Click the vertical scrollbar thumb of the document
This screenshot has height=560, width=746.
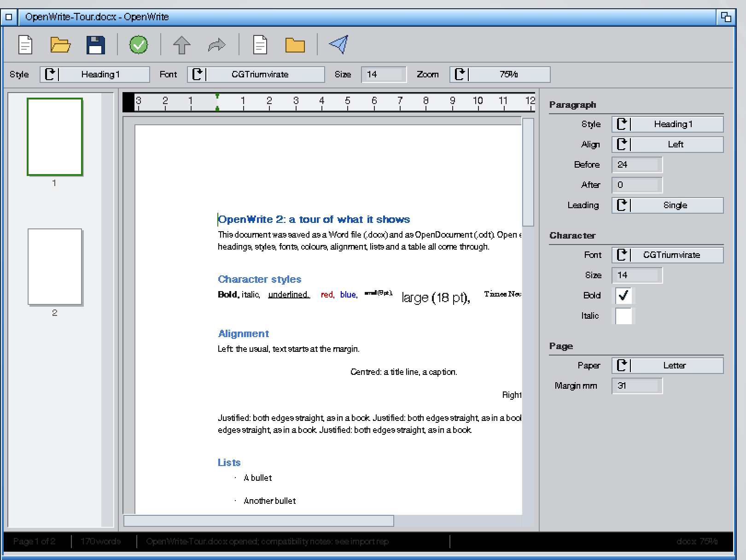click(528, 172)
